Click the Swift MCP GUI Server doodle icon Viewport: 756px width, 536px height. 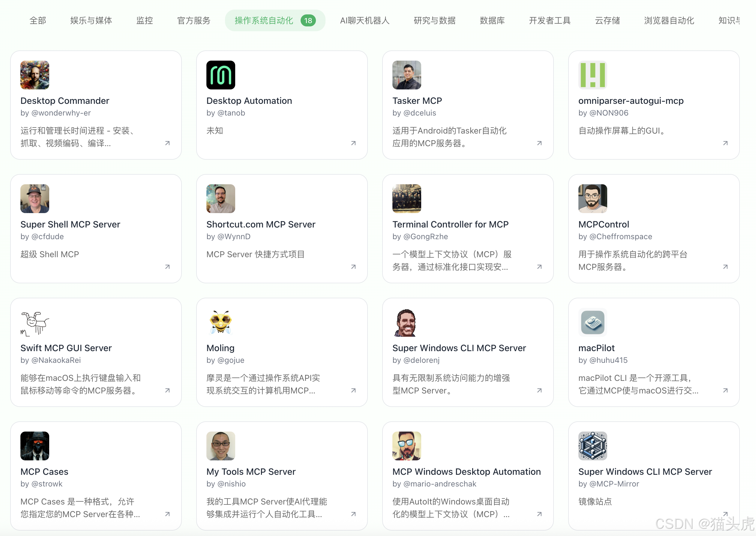34,322
